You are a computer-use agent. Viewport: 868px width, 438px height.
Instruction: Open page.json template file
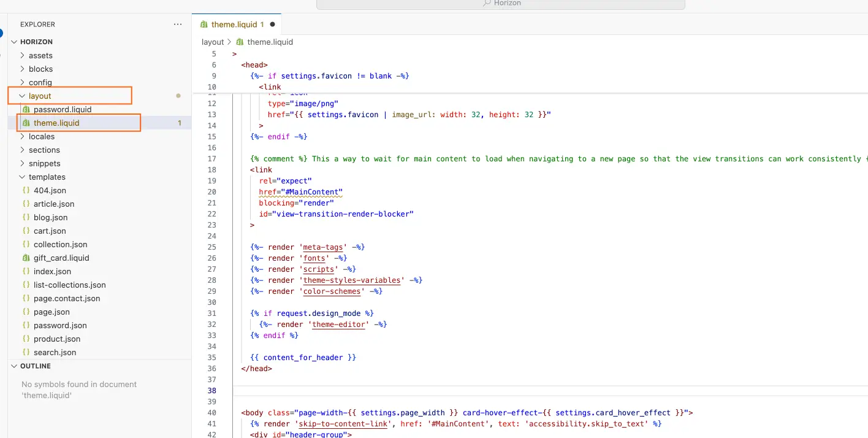pyautogui.click(x=51, y=312)
